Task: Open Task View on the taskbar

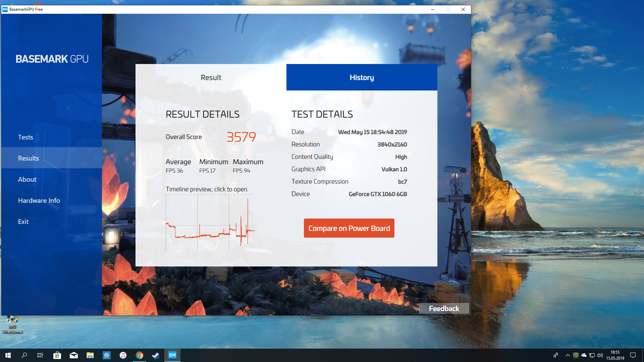Action: [40, 355]
